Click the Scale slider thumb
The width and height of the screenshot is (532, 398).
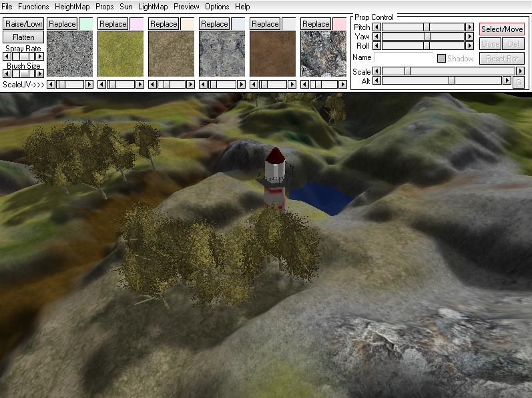[408, 71]
